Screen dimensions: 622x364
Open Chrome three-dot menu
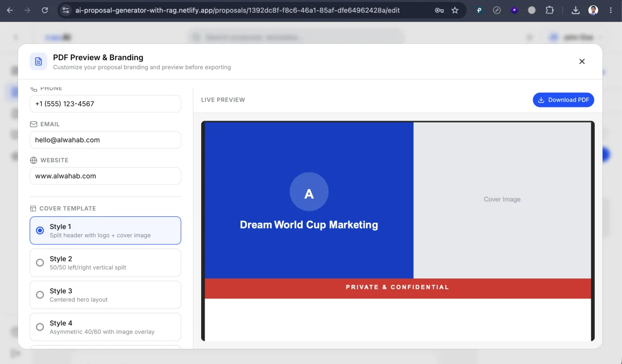tap(610, 10)
